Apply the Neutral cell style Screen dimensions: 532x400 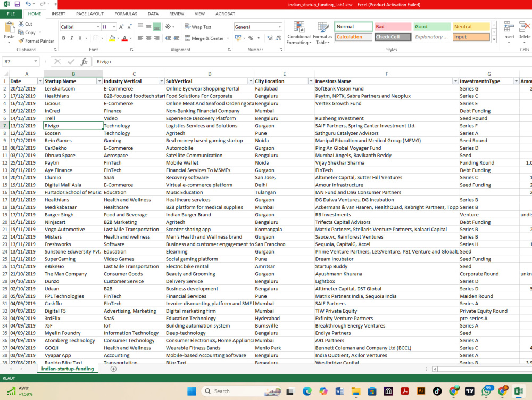point(471,27)
